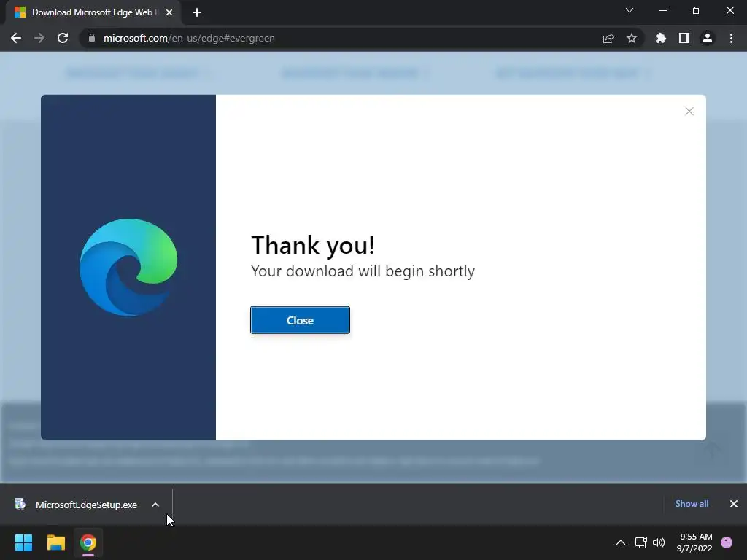Expand options for MicrosoftEdgeSetup.exe download
Screen dimensions: 747x560
155,505
